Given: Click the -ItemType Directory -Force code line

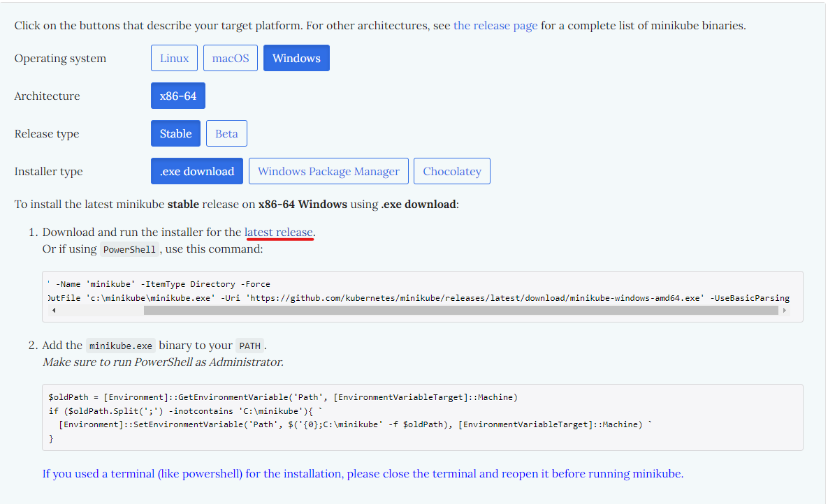Looking at the screenshot, I should click(159, 284).
